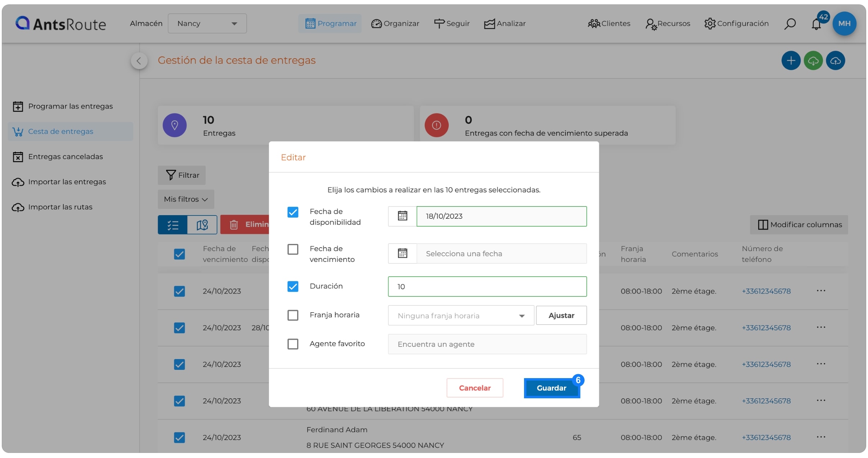
Task: Open Entregas canceladas in sidebar
Action: tap(71, 157)
